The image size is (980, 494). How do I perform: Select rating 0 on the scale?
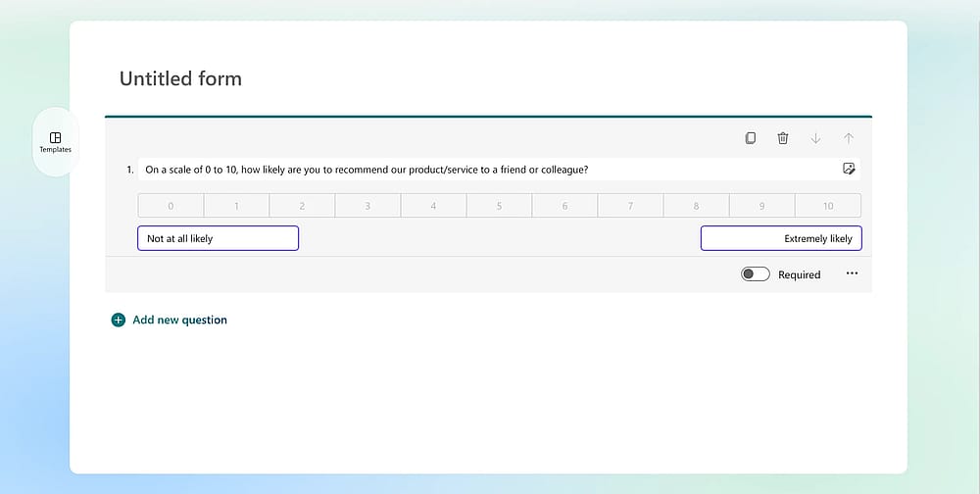(x=171, y=206)
